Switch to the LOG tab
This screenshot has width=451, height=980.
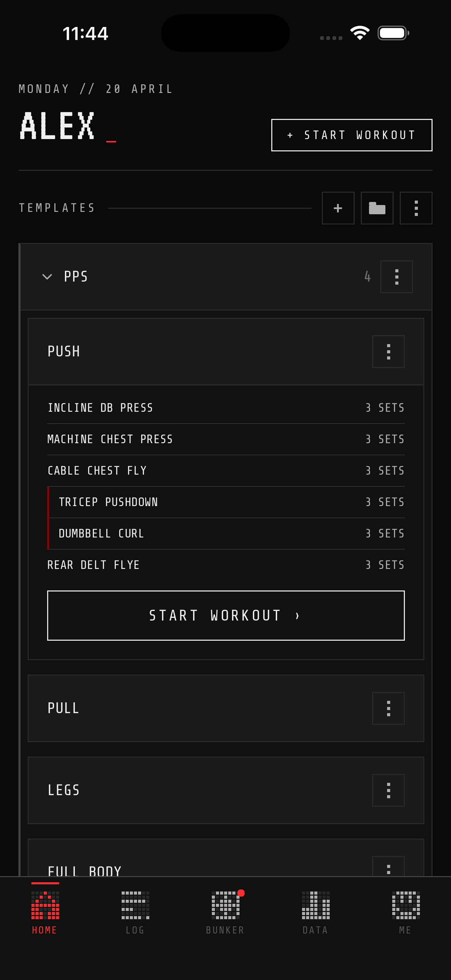click(135, 912)
